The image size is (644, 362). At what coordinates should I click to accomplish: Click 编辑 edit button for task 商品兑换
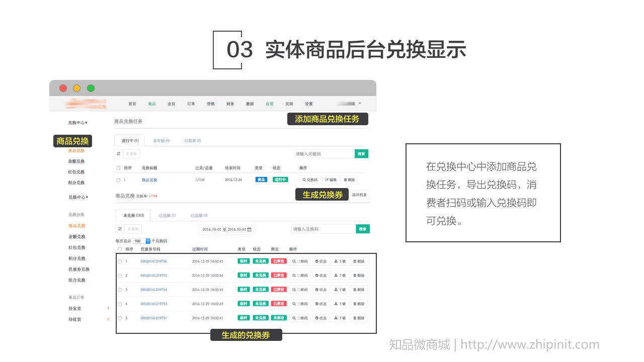pos(330,179)
